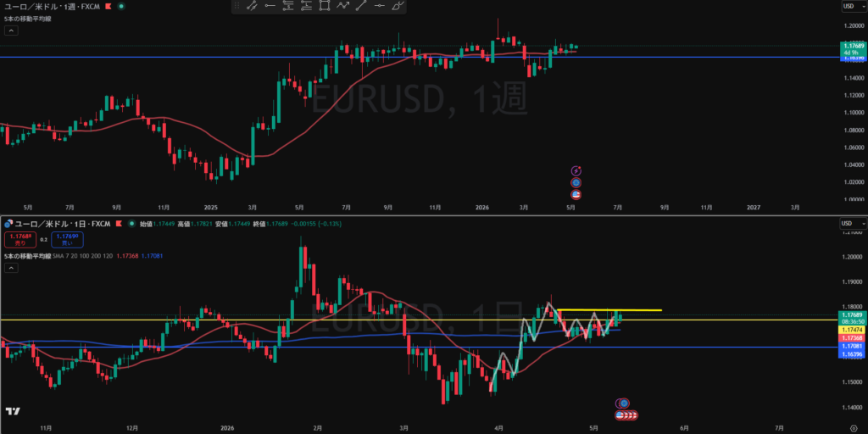
Task: Choose the short position tool
Action: [x=288, y=6]
